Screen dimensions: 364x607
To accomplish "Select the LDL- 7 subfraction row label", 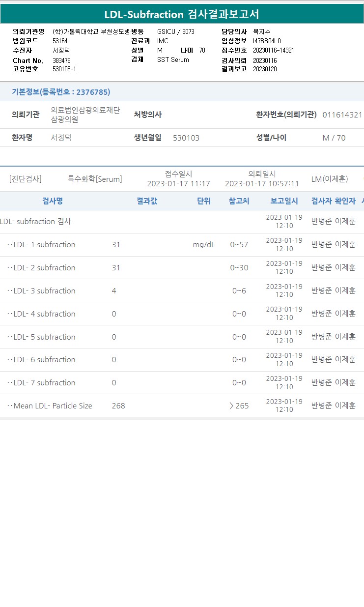I will point(41,383).
